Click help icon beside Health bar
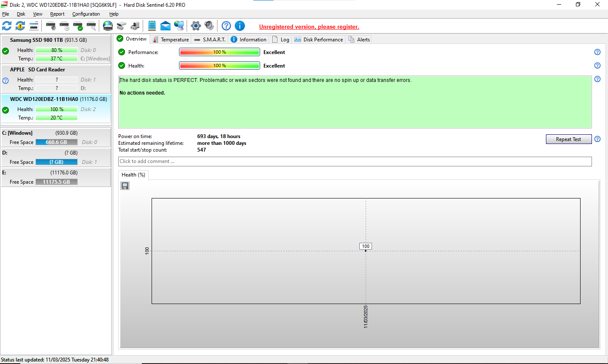 (x=597, y=65)
